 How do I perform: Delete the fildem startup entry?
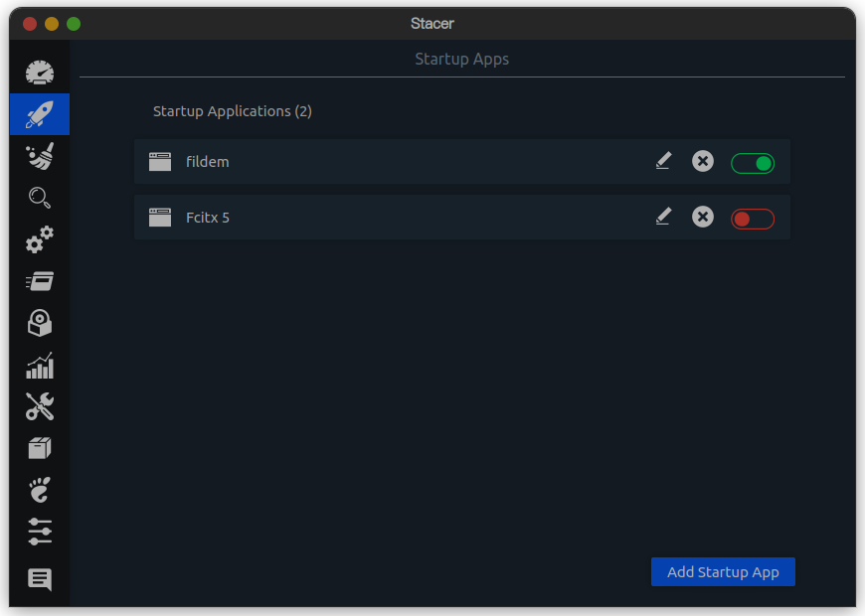click(703, 161)
